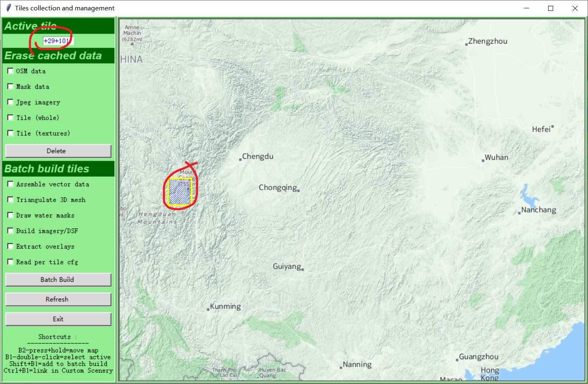Click the Amne Machin peak marker

[132, 43]
